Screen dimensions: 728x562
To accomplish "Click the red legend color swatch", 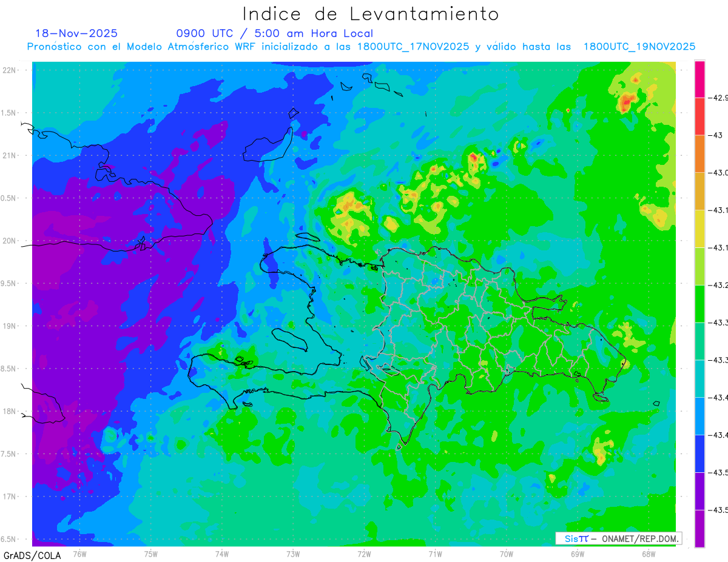I will pyautogui.click(x=699, y=116).
